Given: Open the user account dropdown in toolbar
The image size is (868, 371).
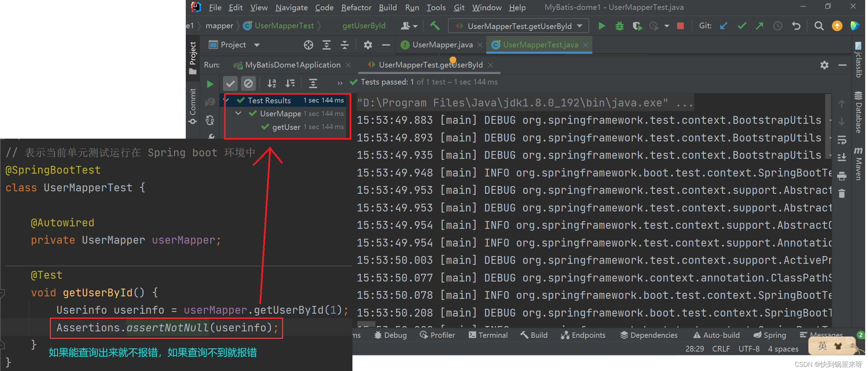Looking at the screenshot, I should click(x=409, y=26).
